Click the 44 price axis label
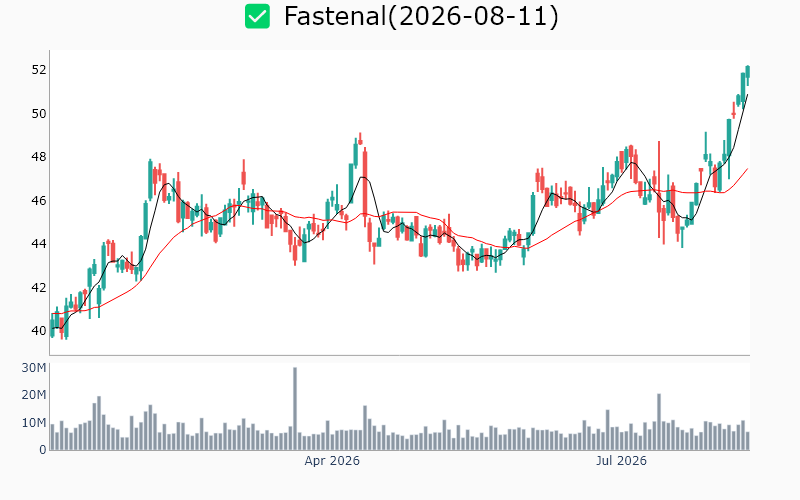Viewport: 800px width, 500px height. click(39, 244)
